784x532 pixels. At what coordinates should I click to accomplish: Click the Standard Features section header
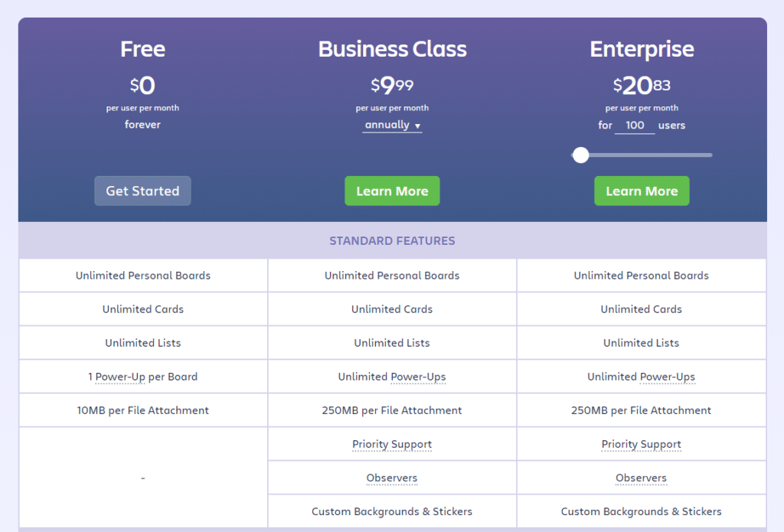393,241
